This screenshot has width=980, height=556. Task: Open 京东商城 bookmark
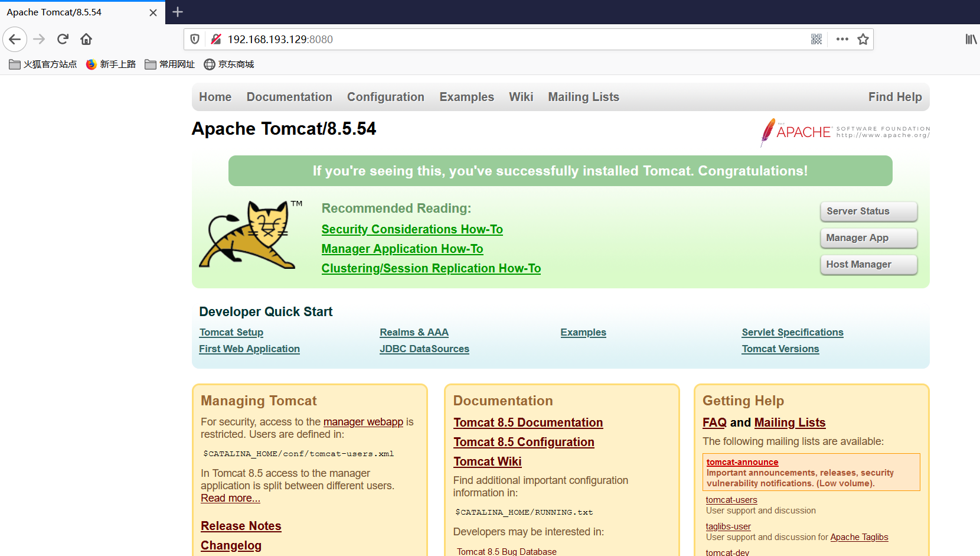[x=229, y=64]
